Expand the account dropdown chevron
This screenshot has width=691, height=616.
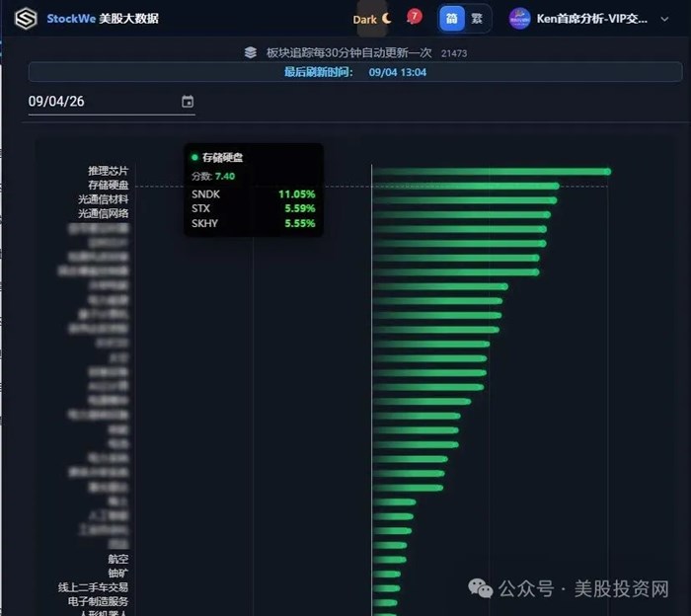664,19
